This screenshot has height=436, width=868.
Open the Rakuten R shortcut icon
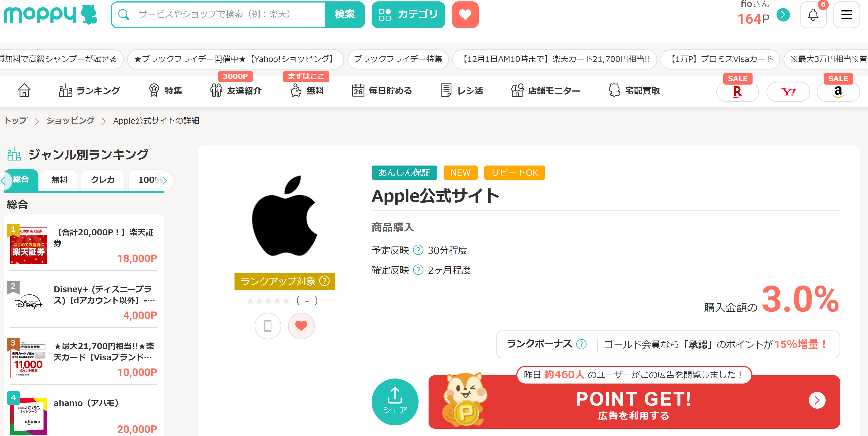pos(737,92)
